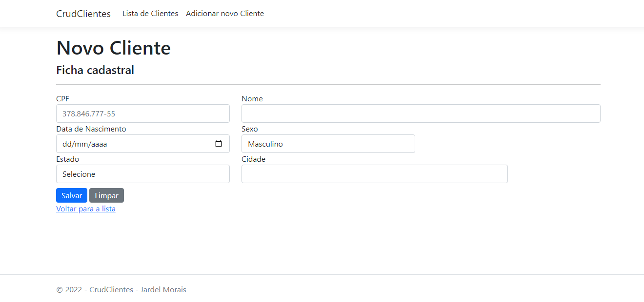Click the CPF field label
Viewport: 644px width, 302px height.
click(x=62, y=99)
